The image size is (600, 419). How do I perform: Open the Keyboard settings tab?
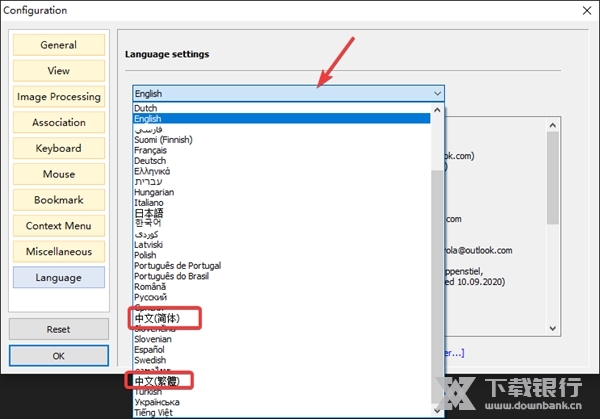pos(59,149)
